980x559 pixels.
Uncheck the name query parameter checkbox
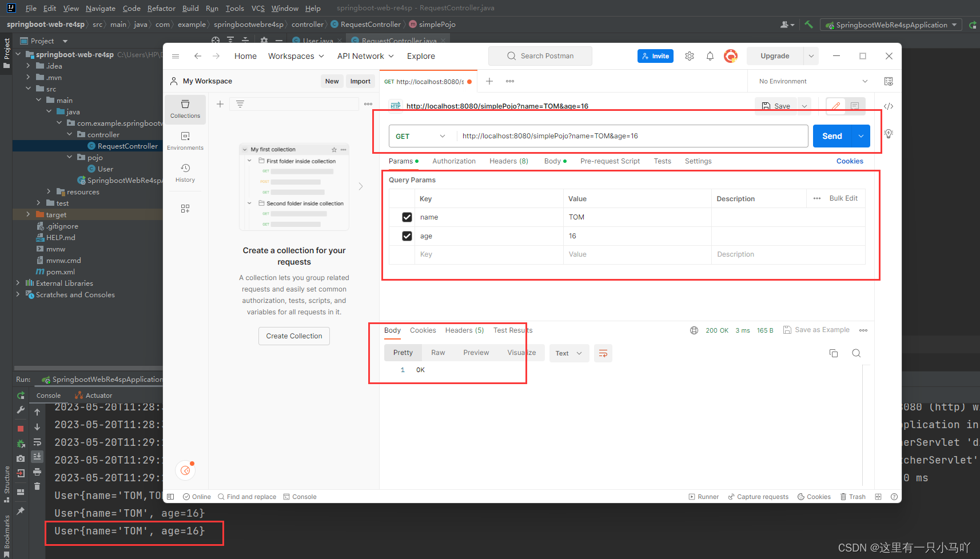click(407, 217)
